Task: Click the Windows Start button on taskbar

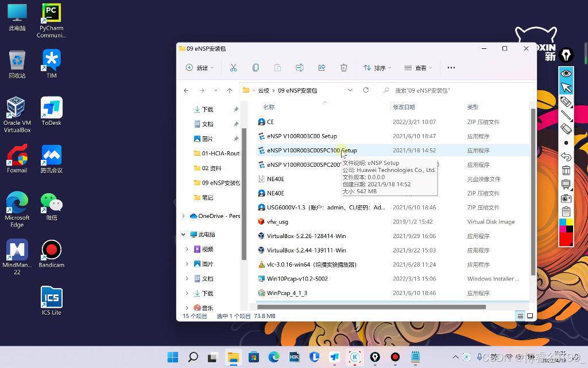Action: click(x=172, y=356)
